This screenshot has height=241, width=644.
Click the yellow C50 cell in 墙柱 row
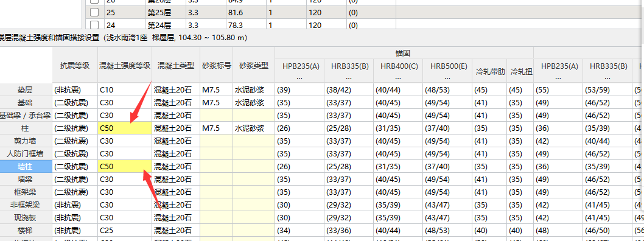125,166
